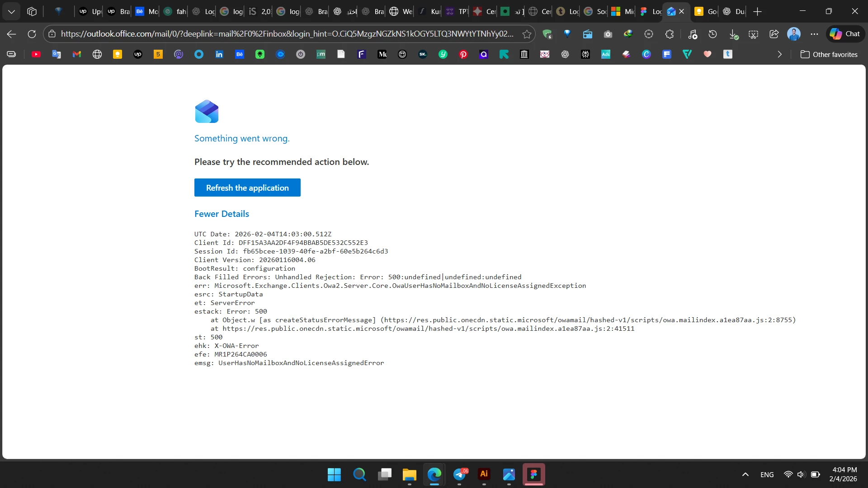
Task: Expand the tab search dropdown chevron
Action: (11, 11)
